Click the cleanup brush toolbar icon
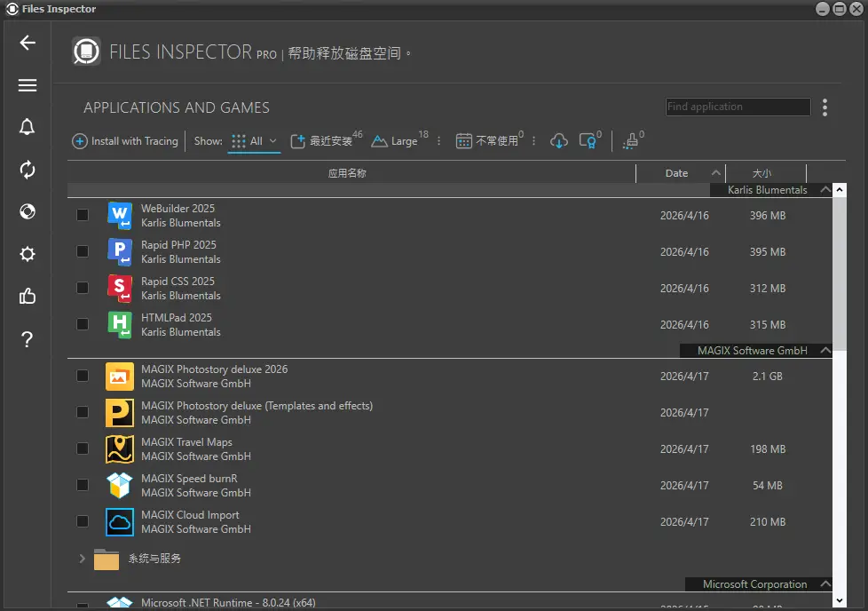Screen dimensions: 868x611 click(x=630, y=141)
